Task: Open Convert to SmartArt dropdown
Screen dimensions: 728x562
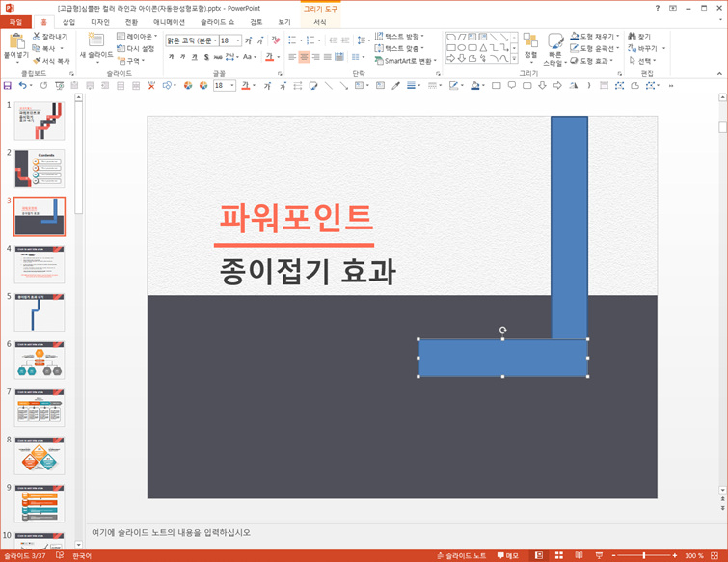Action: pyautogui.click(x=406, y=61)
